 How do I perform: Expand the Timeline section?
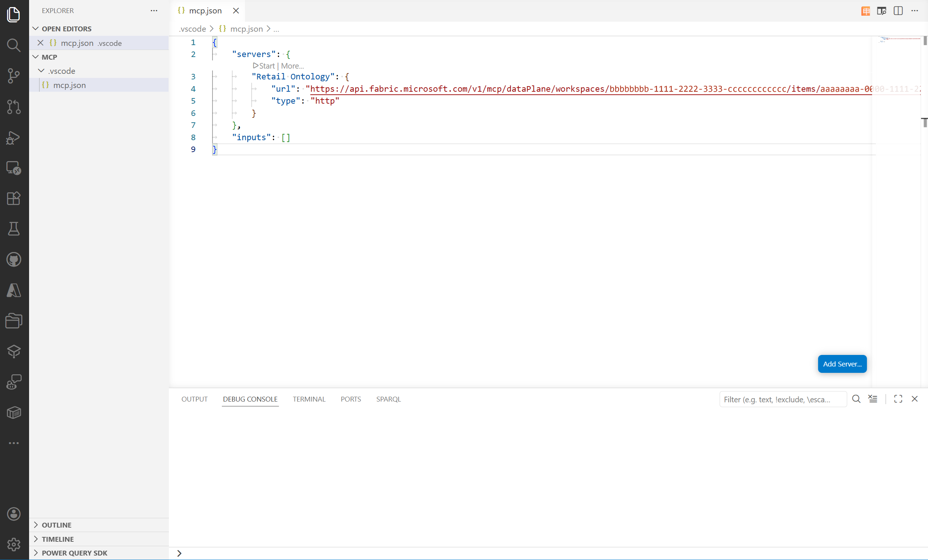point(35,539)
